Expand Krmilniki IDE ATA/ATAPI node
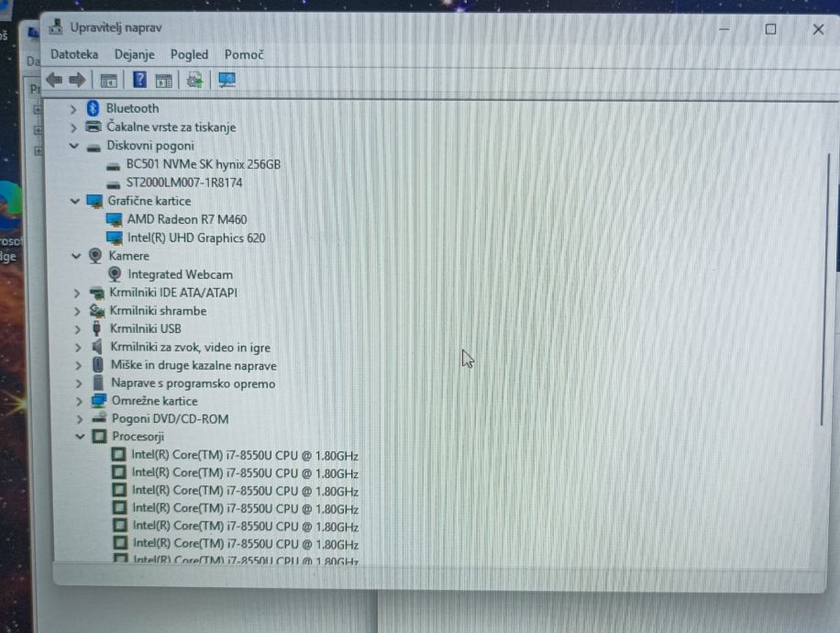 coord(77,294)
